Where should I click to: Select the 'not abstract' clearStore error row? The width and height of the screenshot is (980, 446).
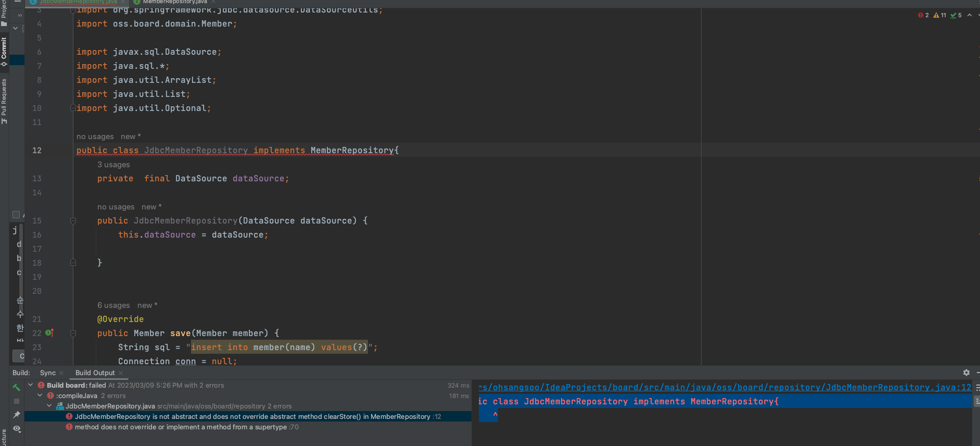click(x=248, y=416)
